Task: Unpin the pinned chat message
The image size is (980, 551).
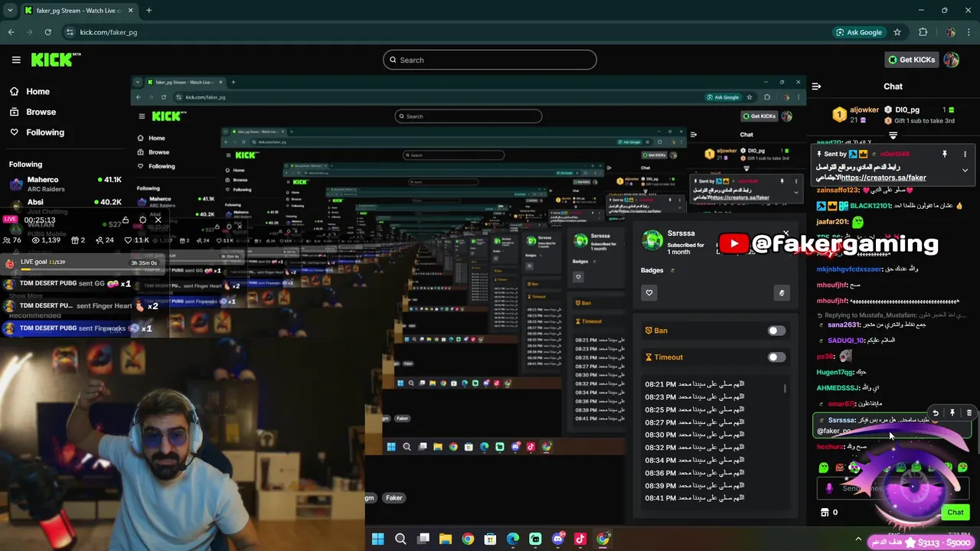Action: 944,154
